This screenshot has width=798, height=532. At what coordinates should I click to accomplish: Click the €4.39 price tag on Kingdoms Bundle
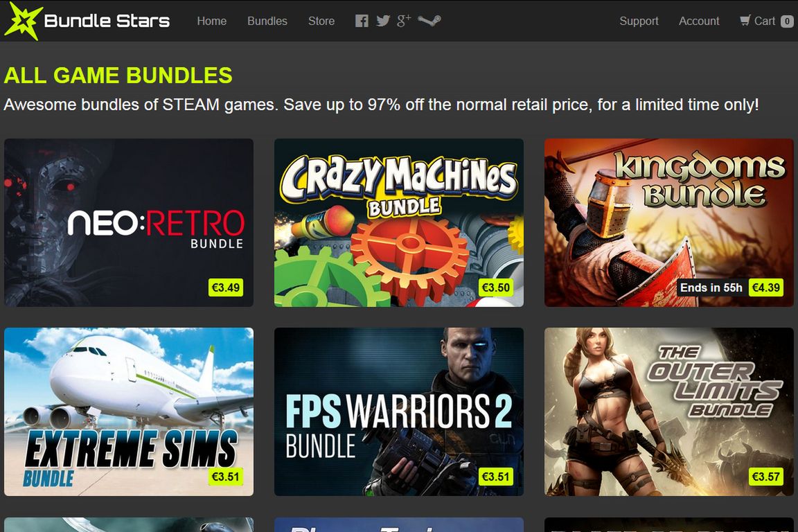click(x=766, y=287)
